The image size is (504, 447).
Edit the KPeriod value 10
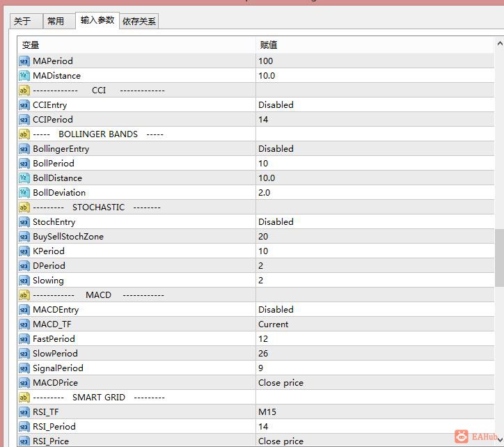[375, 251]
